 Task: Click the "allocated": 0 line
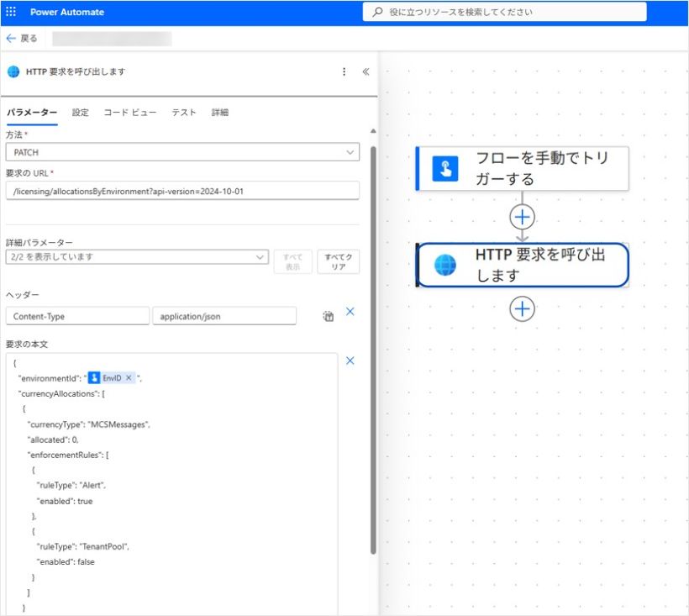pyautogui.click(x=53, y=440)
